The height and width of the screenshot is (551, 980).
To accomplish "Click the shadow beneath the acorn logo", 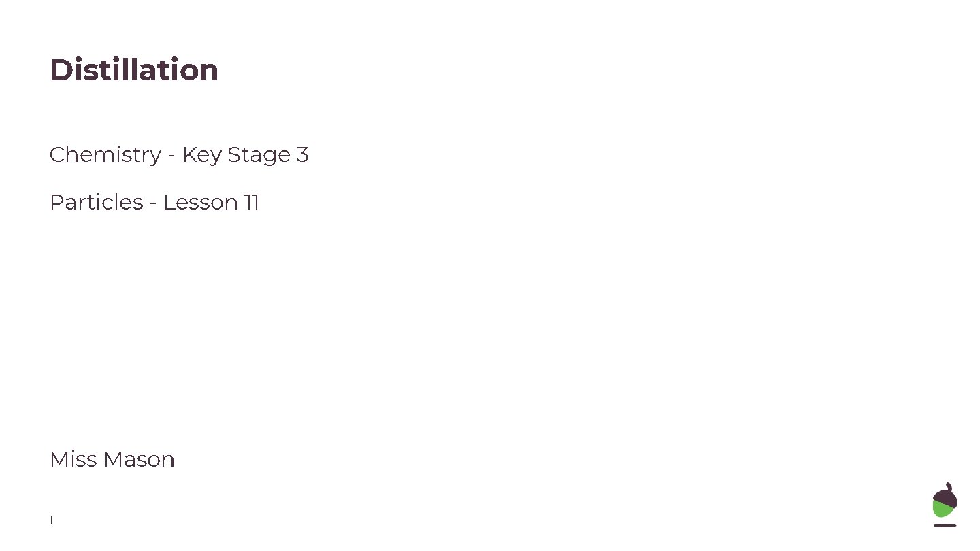I will pos(945,525).
